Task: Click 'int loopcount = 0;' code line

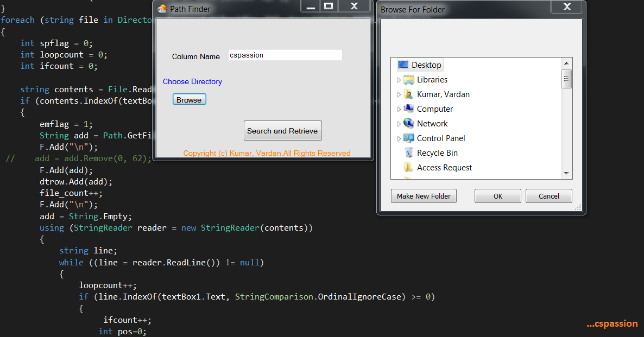Action: click(64, 55)
